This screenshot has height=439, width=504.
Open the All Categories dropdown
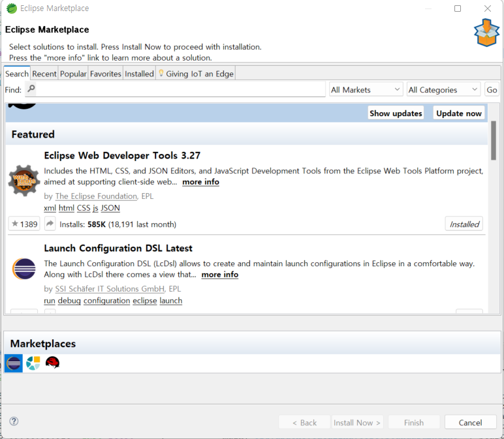(443, 89)
